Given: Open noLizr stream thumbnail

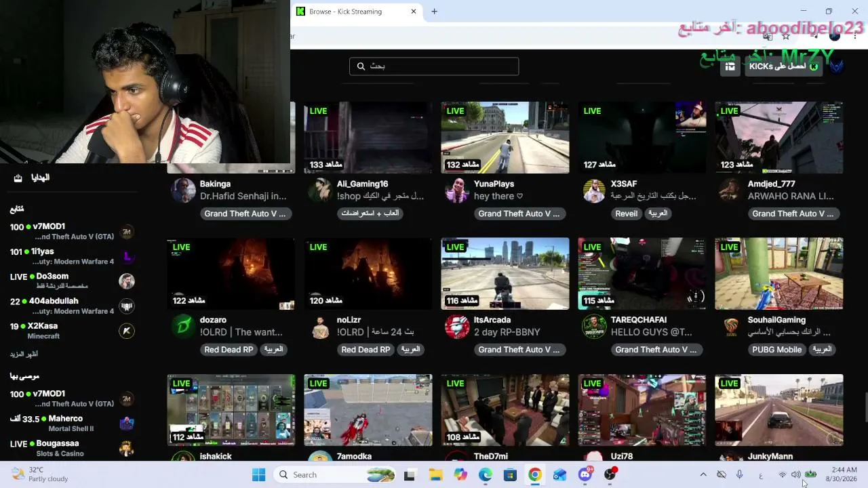Looking at the screenshot, I should pos(368,274).
